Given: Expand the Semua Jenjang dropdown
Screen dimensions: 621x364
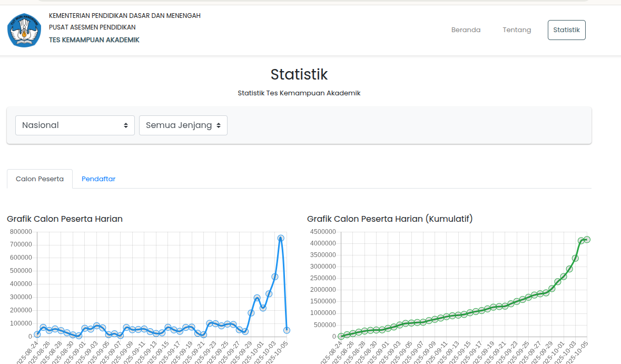Looking at the screenshot, I should coord(183,125).
